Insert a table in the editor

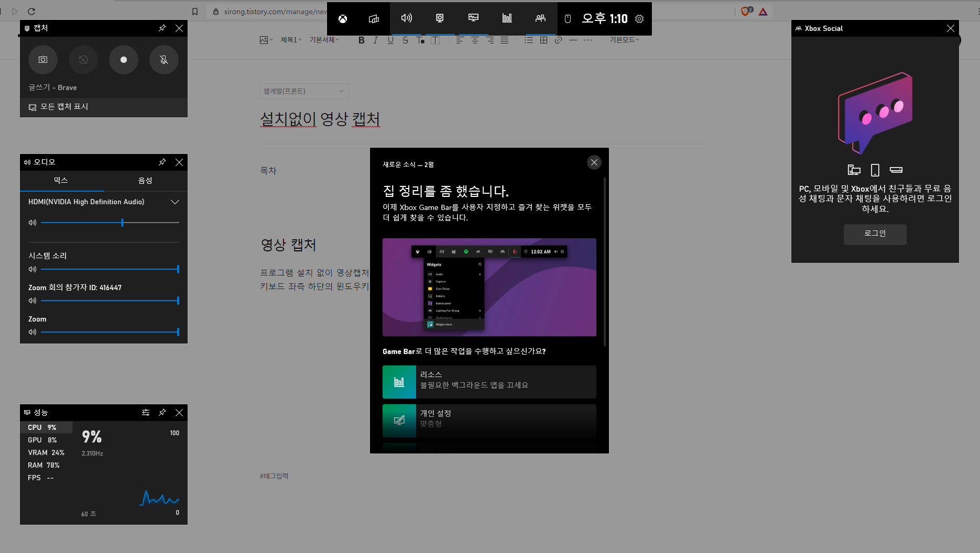point(543,40)
